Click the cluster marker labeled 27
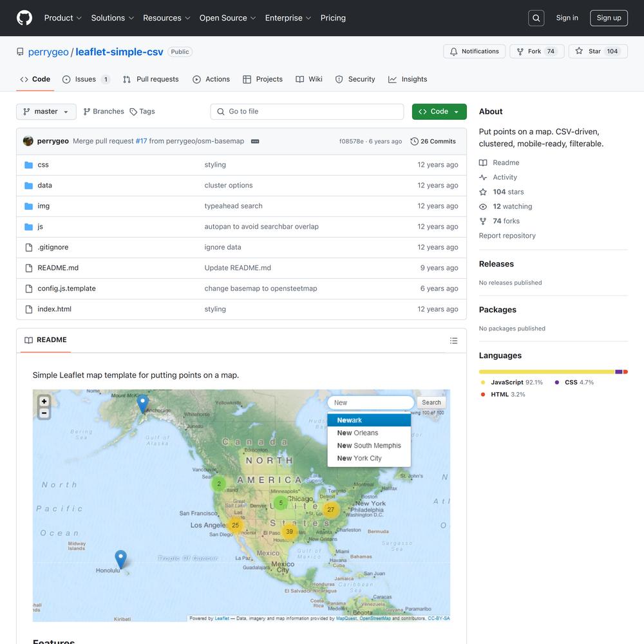The image size is (644, 644). 330,509
